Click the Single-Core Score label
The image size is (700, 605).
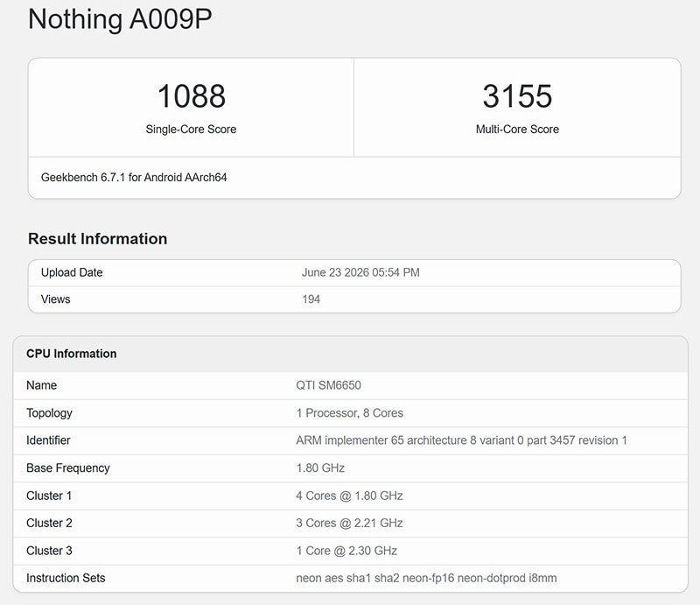point(191,129)
